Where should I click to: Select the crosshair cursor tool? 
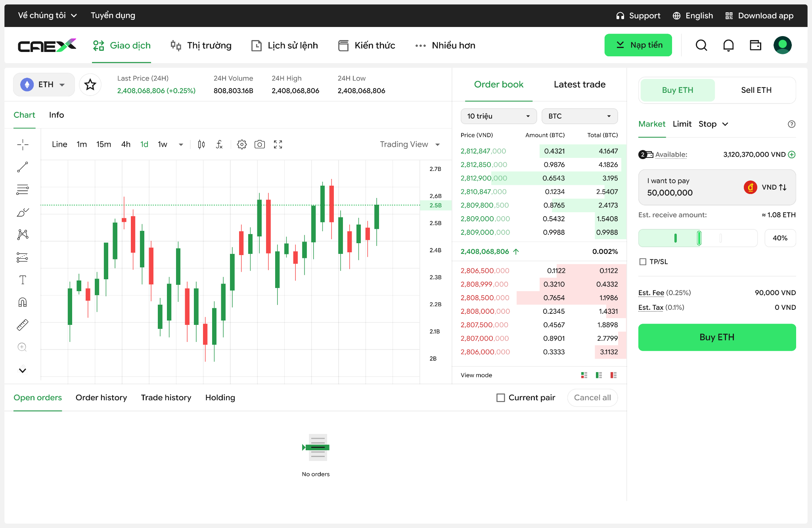(x=23, y=145)
